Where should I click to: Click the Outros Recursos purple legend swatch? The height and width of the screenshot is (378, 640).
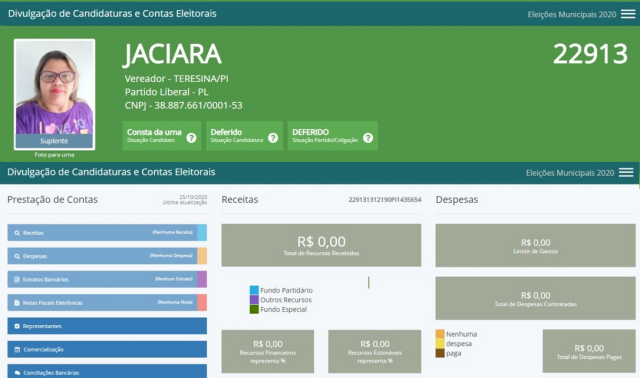click(x=254, y=300)
